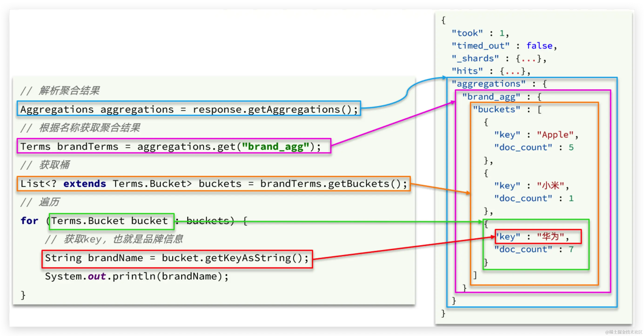Image resolution: width=644 pixels, height=336 pixels.
Task: Click the for keyword in the loop
Action: [x=30, y=221]
